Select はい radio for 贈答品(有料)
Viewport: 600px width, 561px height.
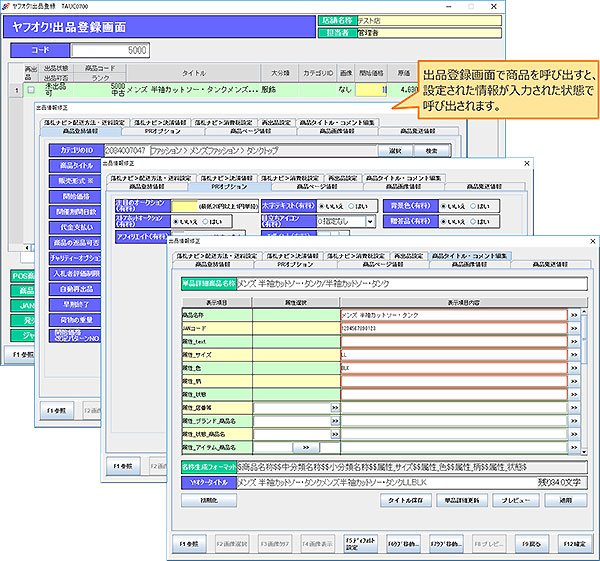pyautogui.click(x=473, y=220)
